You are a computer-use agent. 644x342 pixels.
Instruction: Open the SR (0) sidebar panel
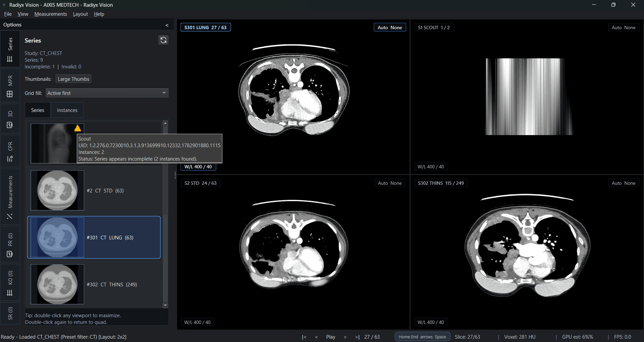click(10, 313)
